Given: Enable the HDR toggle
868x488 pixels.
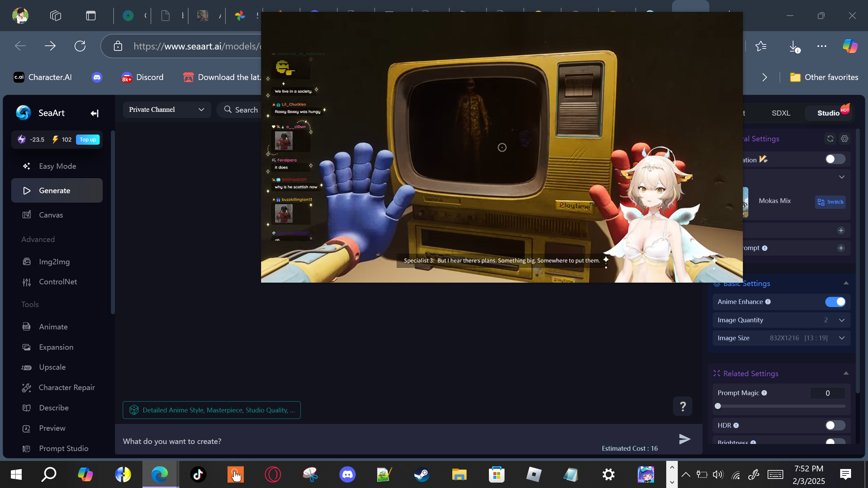Looking at the screenshot, I should (x=835, y=425).
